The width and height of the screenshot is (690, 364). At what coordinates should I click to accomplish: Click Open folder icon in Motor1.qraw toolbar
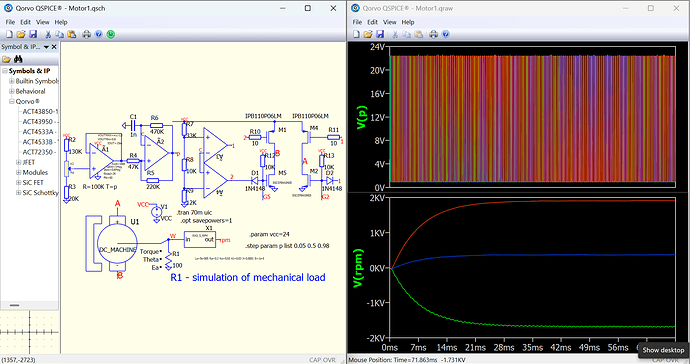click(x=368, y=34)
